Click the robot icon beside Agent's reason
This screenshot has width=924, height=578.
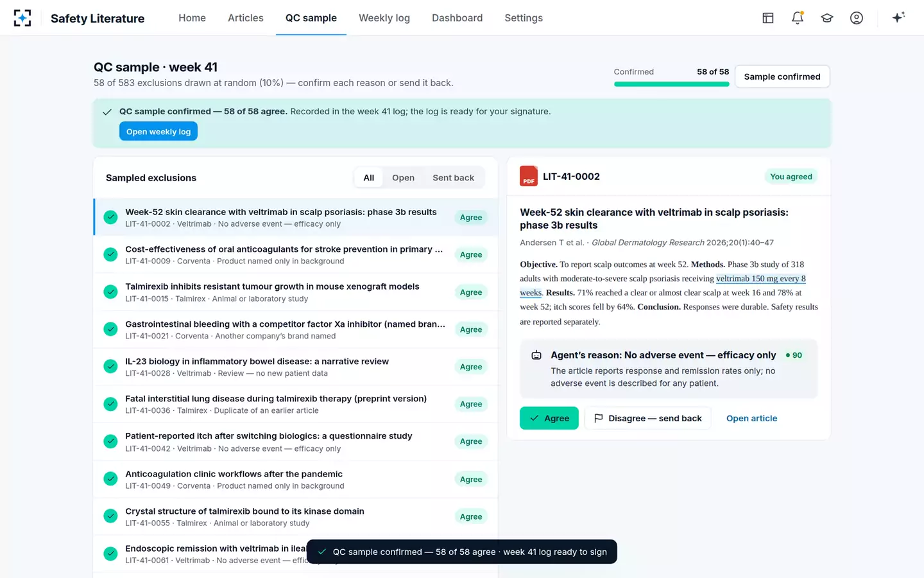pyautogui.click(x=536, y=355)
